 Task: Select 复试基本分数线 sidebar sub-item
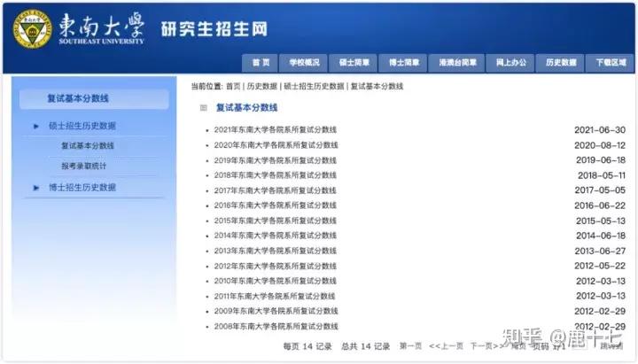[x=88, y=145]
